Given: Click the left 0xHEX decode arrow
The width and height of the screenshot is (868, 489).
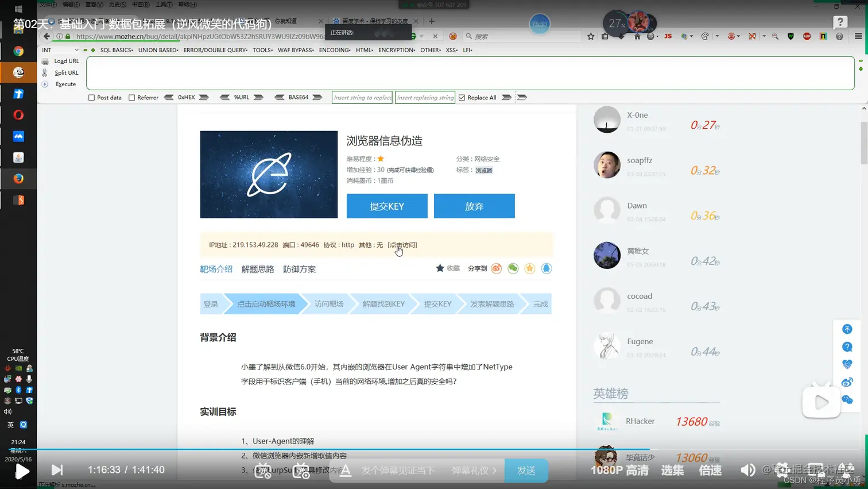Looking at the screenshot, I should coord(169,98).
